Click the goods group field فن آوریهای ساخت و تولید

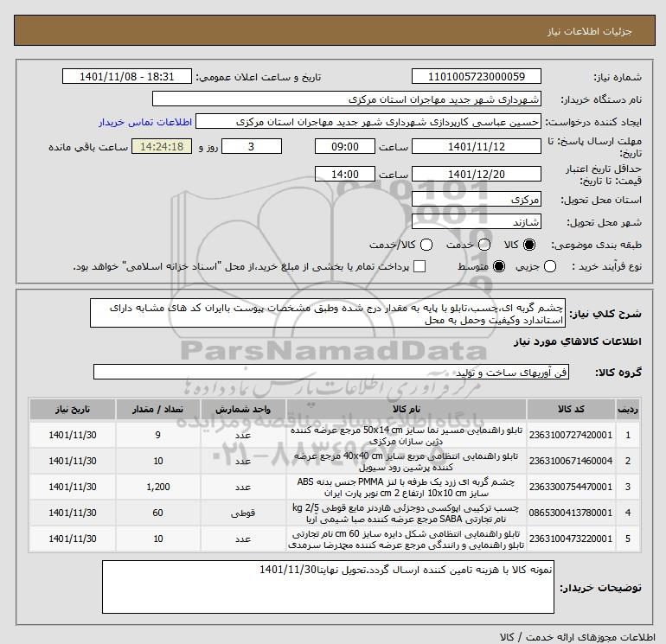[x=331, y=372]
